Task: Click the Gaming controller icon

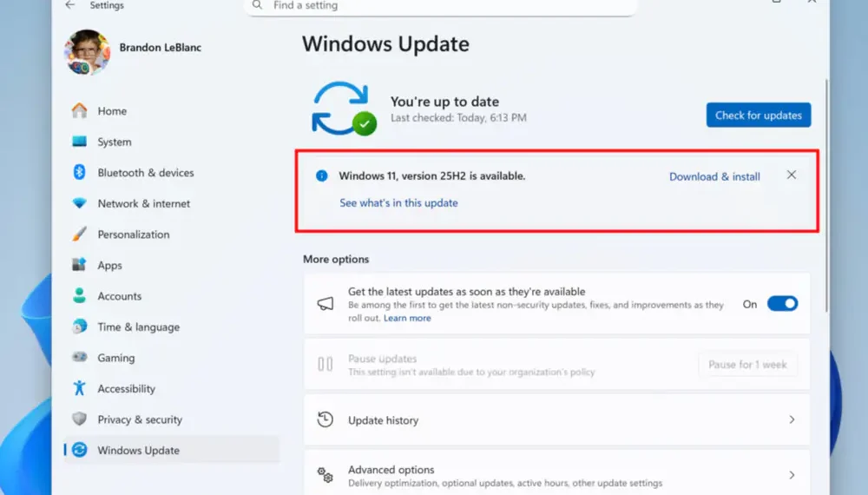Action: click(x=80, y=358)
